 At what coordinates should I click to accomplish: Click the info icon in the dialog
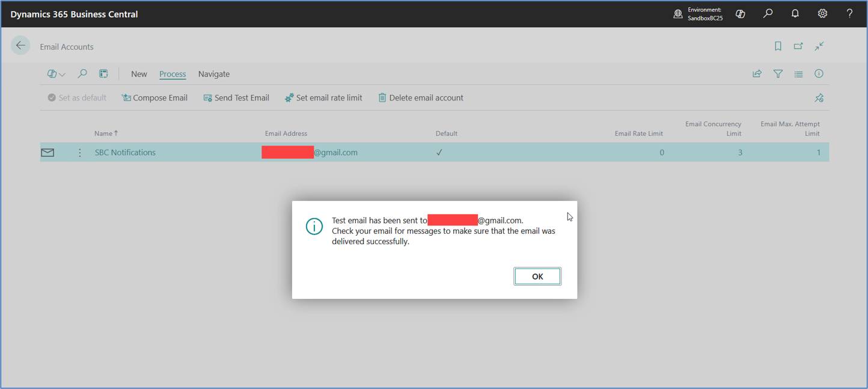[x=314, y=226]
